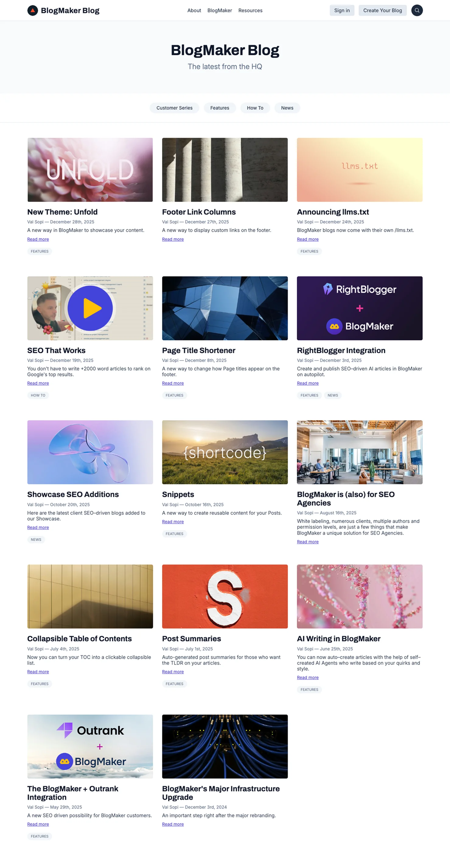Click Read more under Collapsible Table of Contents
450x868 pixels.
pyautogui.click(x=38, y=672)
